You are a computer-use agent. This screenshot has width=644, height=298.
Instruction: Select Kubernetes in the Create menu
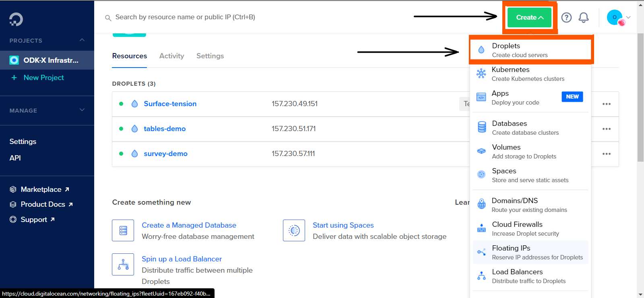[x=530, y=74]
